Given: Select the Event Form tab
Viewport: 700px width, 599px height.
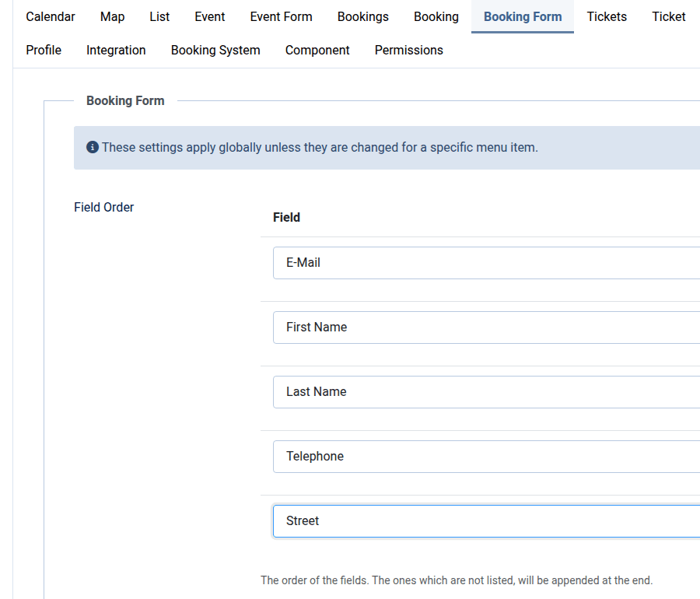Looking at the screenshot, I should click(x=281, y=16).
